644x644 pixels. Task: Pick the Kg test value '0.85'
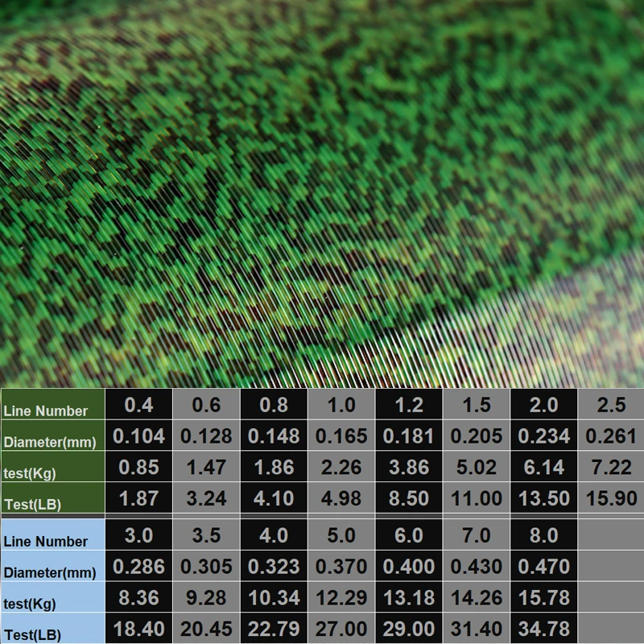click(138, 467)
